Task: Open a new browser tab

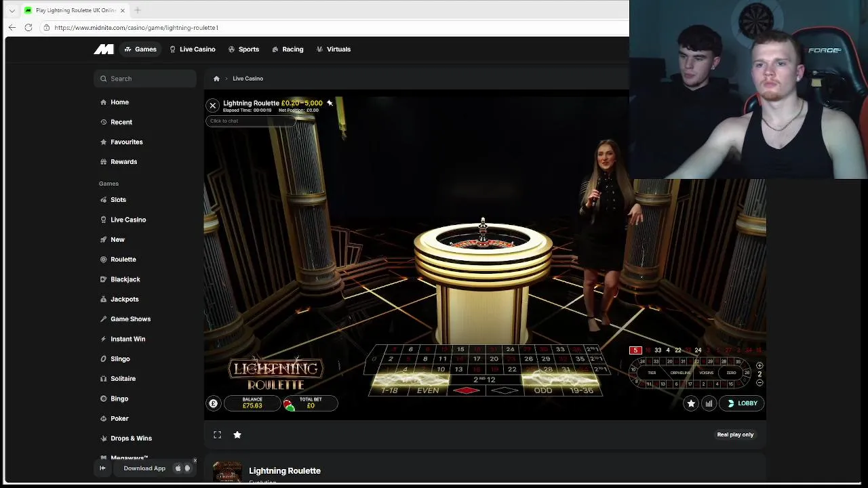Action: (x=138, y=10)
